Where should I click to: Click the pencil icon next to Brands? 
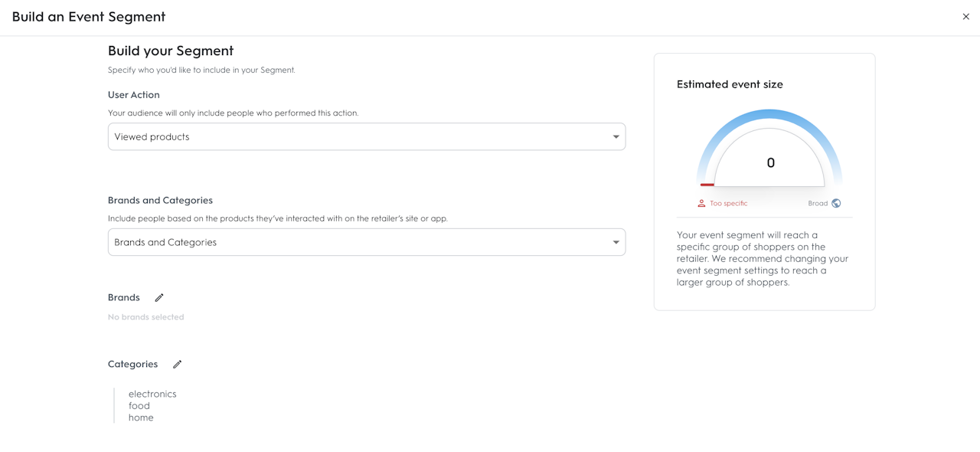[x=159, y=298]
